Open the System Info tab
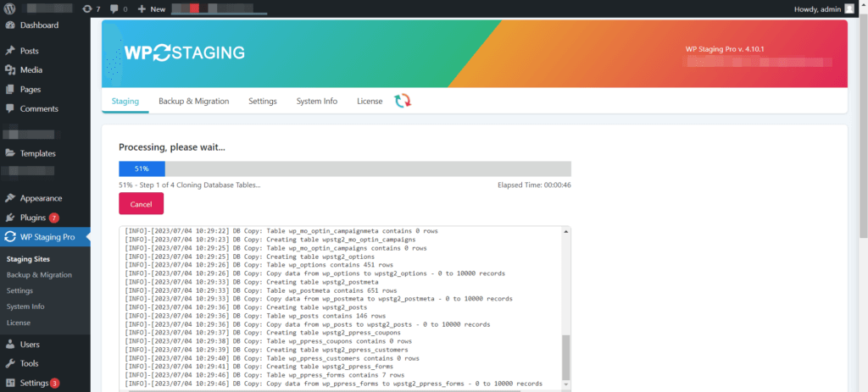868x392 pixels. 317,102
